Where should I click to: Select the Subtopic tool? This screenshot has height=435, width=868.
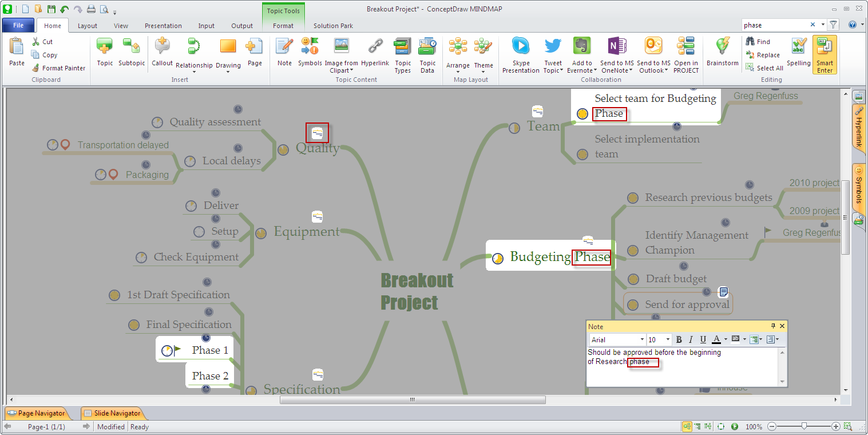(132, 54)
